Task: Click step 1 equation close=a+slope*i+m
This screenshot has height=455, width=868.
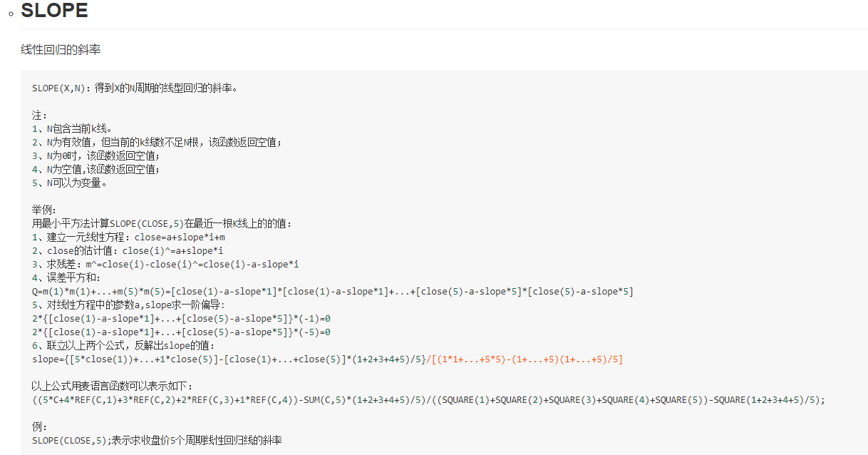Action: 128,237
